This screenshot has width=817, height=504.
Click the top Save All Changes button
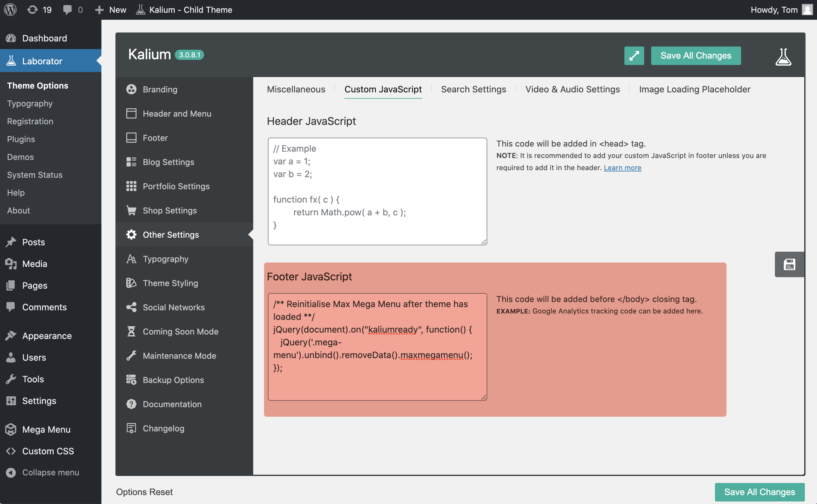click(x=696, y=56)
